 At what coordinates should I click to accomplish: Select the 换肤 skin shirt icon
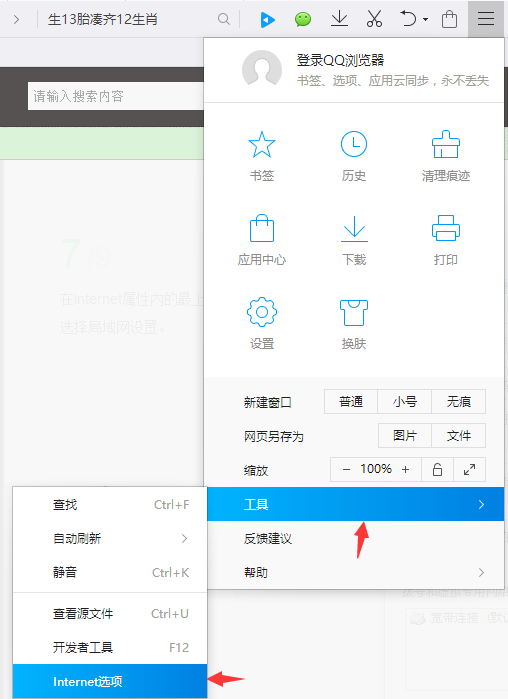(x=354, y=312)
